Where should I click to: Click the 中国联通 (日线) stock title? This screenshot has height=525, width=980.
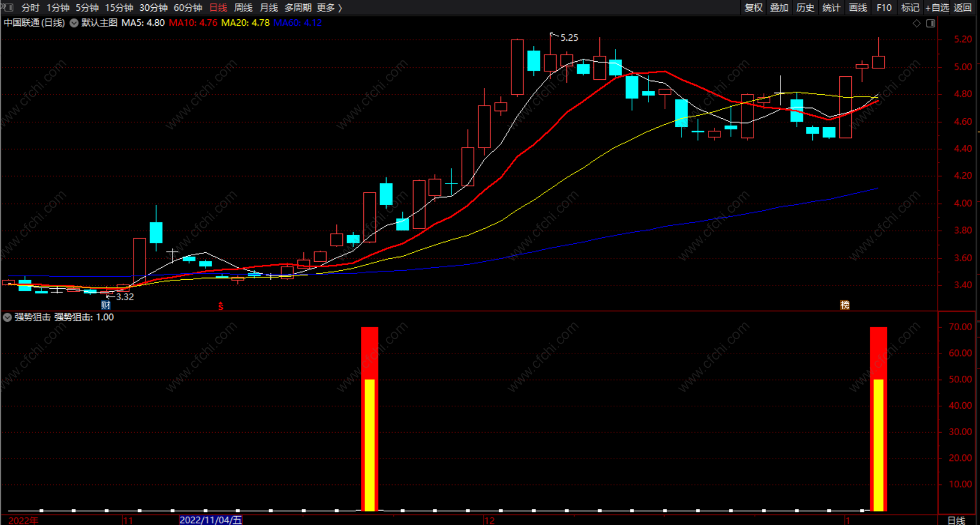34,23
